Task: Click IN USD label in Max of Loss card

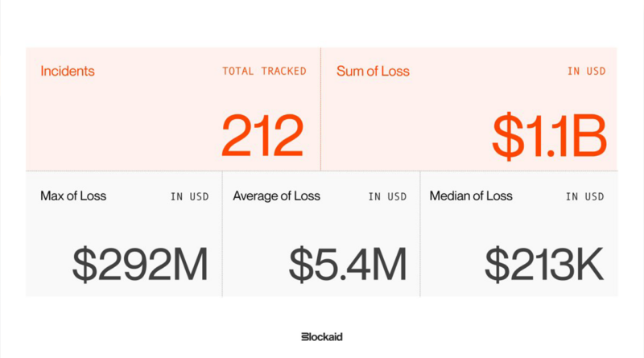Action: pyautogui.click(x=190, y=196)
